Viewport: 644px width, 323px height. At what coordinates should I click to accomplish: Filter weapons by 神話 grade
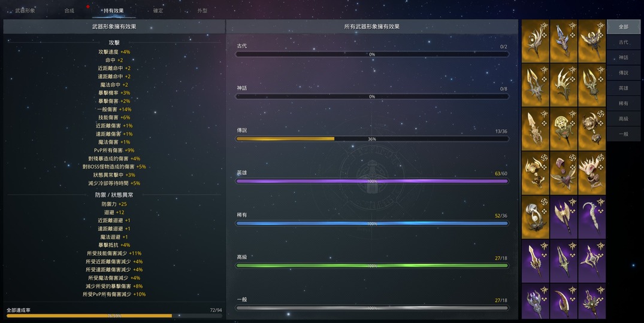[624, 57]
